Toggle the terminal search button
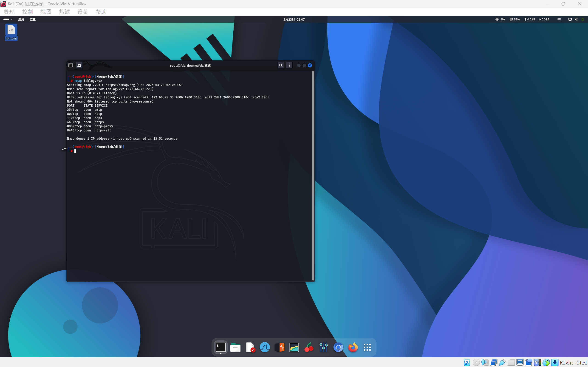 coord(281,65)
